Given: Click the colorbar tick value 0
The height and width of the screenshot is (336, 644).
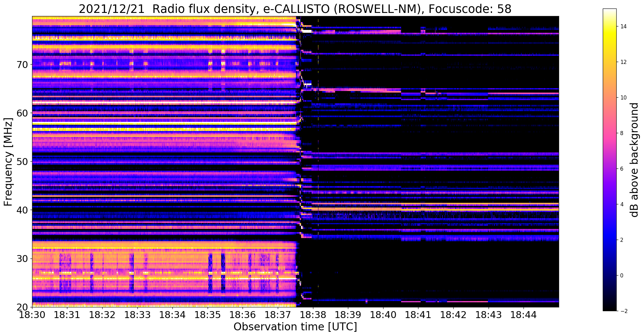Looking at the screenshot, I should pos(622,276).
